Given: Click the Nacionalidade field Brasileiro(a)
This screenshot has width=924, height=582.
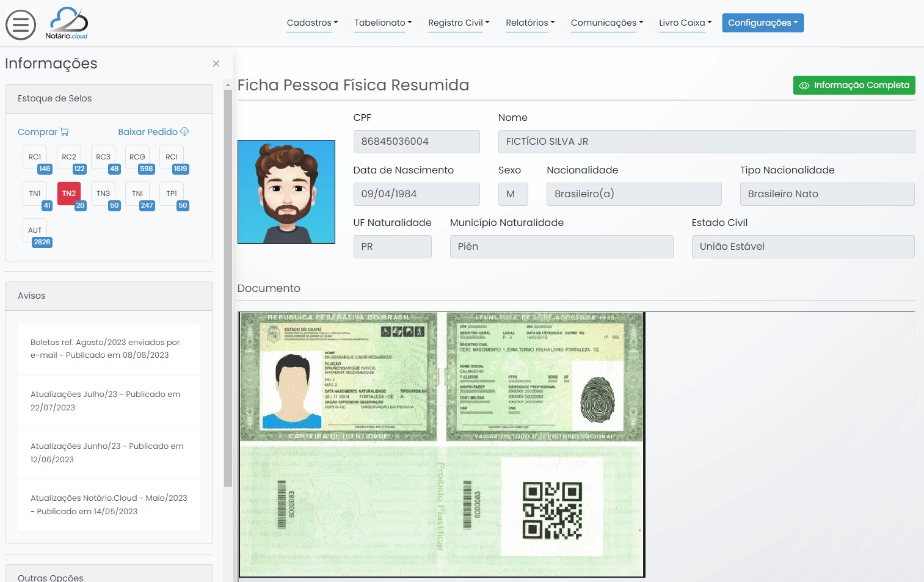Looking at the screenshot, I should click(x=634, y=194).
